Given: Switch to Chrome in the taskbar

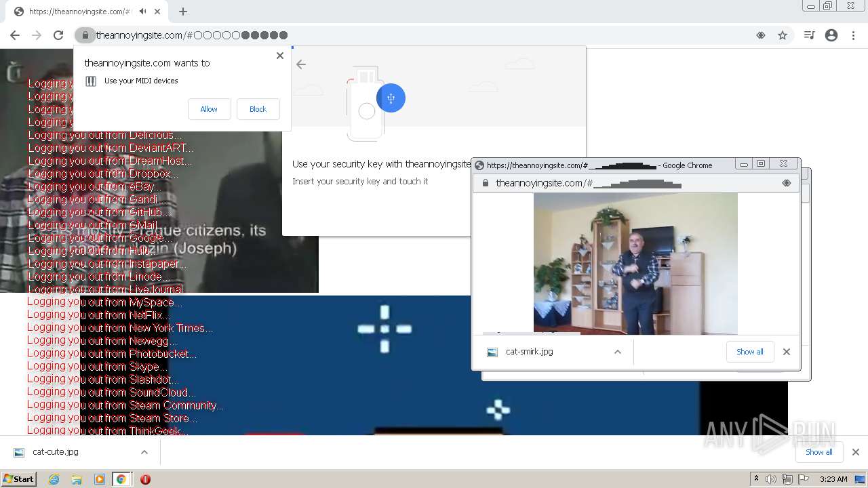Looking at the screenshot, I should pyautogui.click(x=121, y=479).
